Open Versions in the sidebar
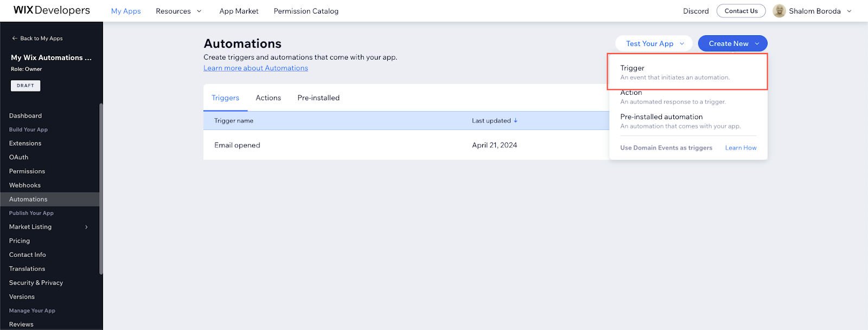 [22, 297]
